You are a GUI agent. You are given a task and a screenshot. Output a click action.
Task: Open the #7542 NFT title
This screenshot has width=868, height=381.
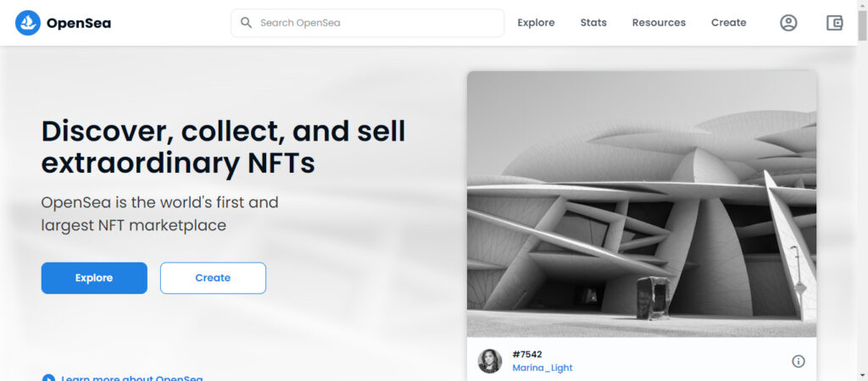(527, 354)
